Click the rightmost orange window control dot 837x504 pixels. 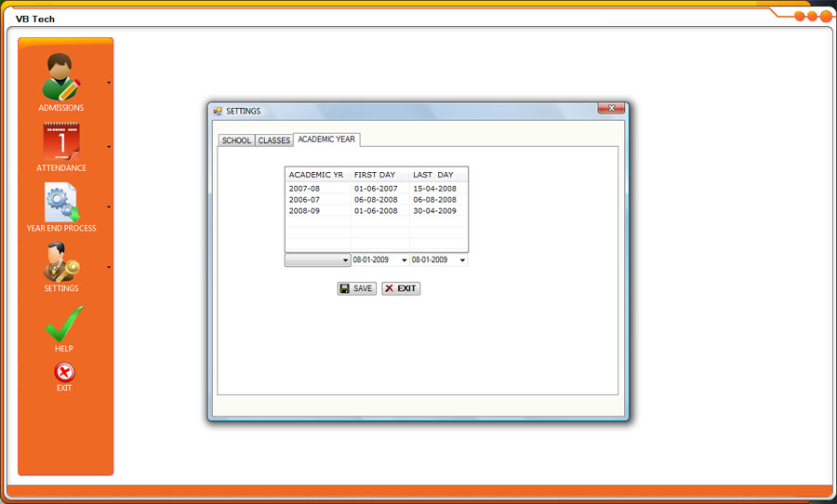tap(825, 16)
